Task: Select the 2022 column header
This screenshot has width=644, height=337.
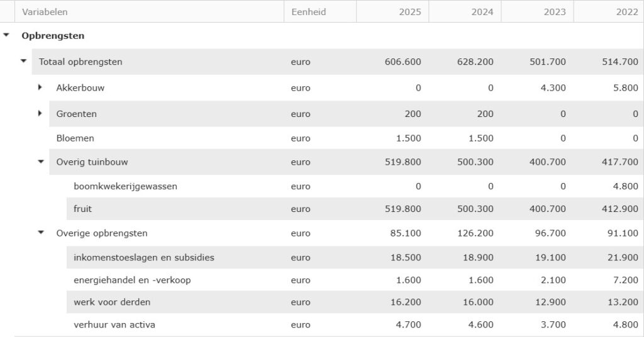Action: (626, 12)
